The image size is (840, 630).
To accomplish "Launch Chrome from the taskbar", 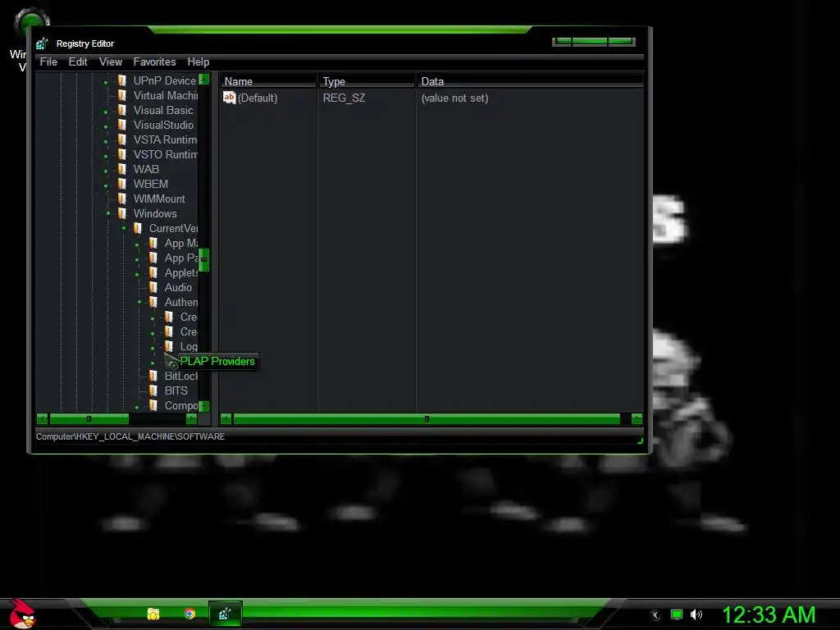I will coord(189,614).
